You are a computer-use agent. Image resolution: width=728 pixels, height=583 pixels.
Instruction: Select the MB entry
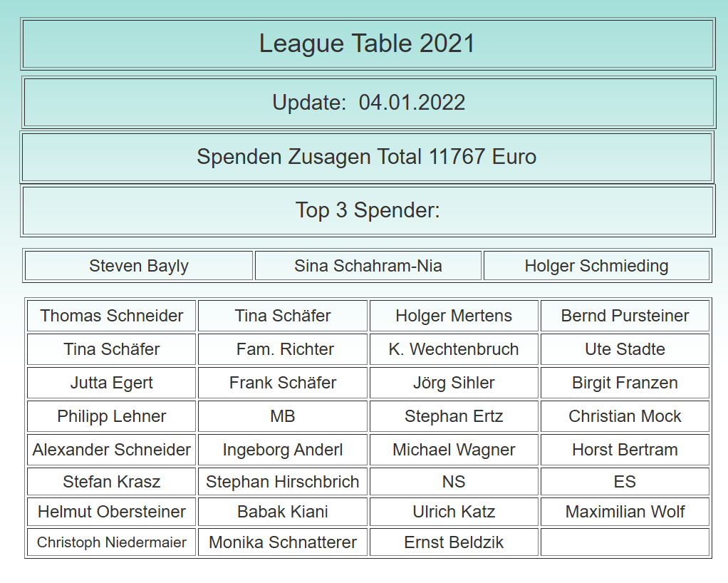point(283,416)
